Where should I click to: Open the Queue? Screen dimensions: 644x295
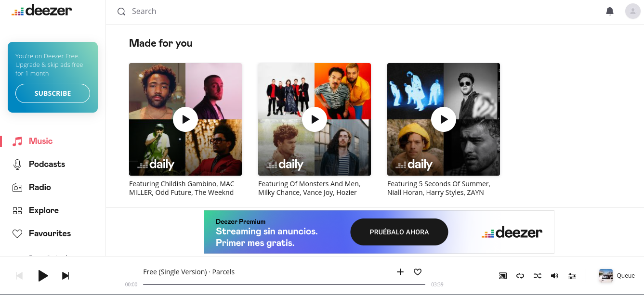pyautogui.click(x=626, y=276)
